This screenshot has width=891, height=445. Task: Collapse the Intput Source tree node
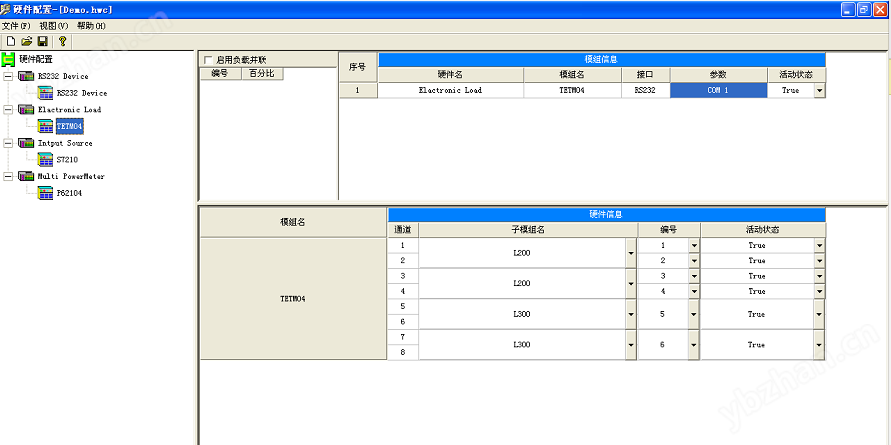click(x=9, y=143)
